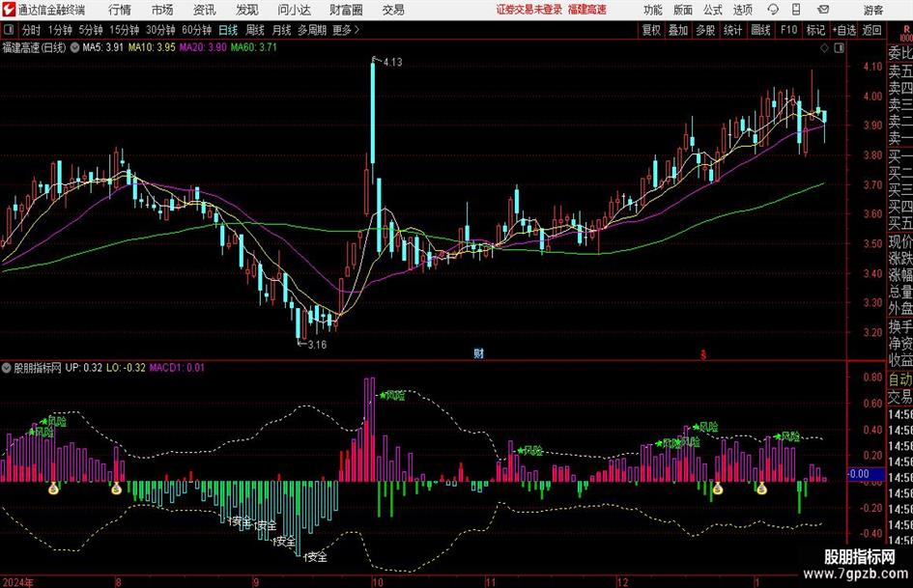Screen dimensions: 913x588
Task: Switch to 15分钟 period
Action: pyautogui.click(x=124, y=30)
